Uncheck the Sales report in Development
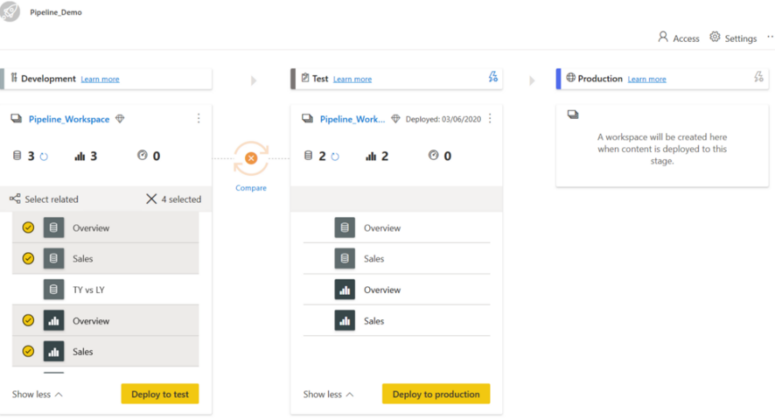 [28, 351]
